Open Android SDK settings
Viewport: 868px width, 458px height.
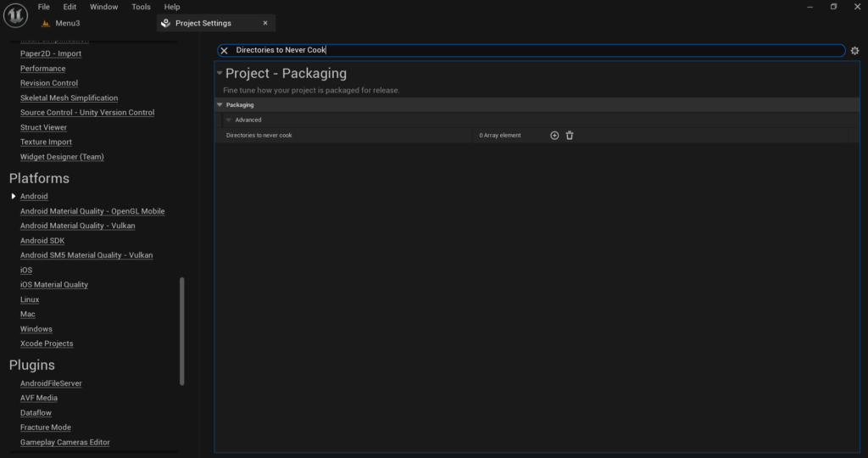point(42,240)
